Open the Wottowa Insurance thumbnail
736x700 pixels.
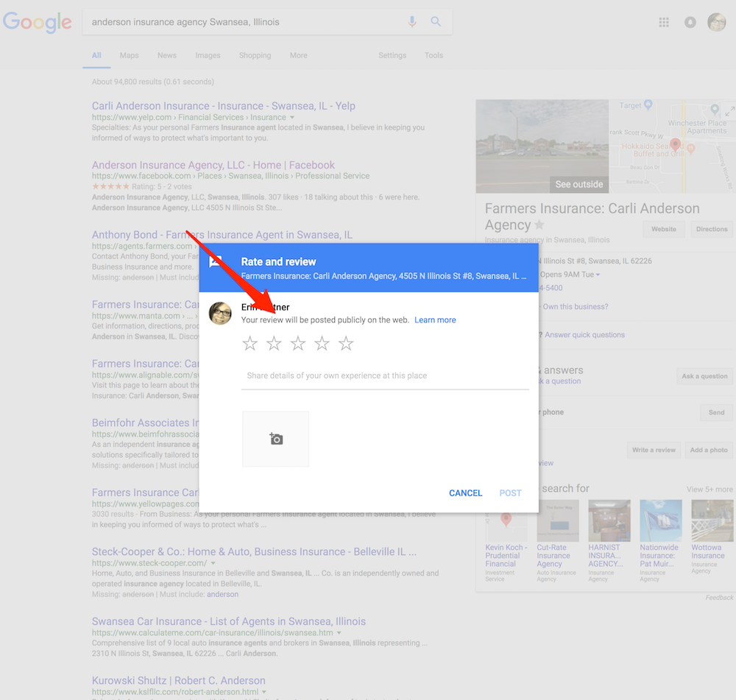(712, 520)
